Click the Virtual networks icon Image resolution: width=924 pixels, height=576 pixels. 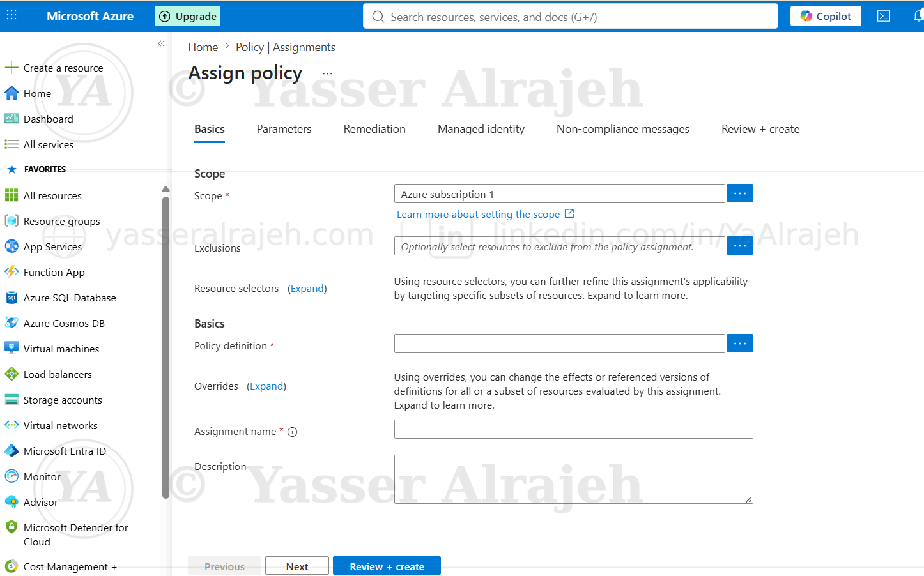click(x=12, y=425)
